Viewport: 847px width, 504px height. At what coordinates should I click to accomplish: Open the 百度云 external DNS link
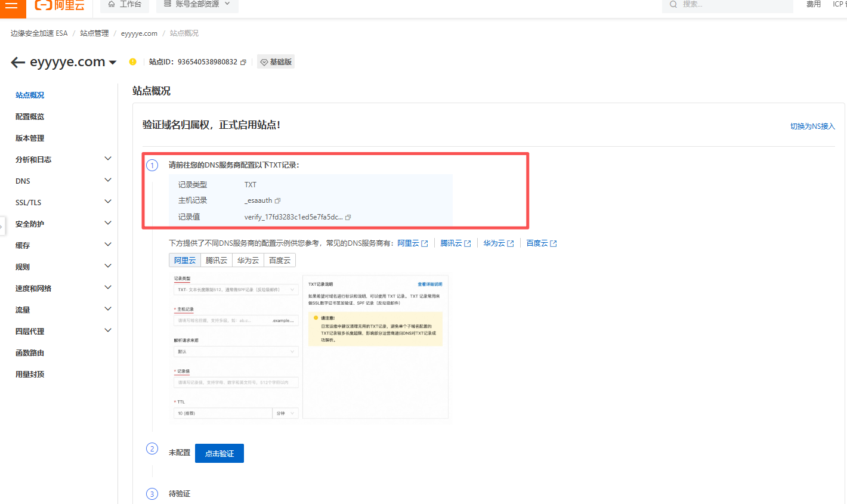coord(541,243)
